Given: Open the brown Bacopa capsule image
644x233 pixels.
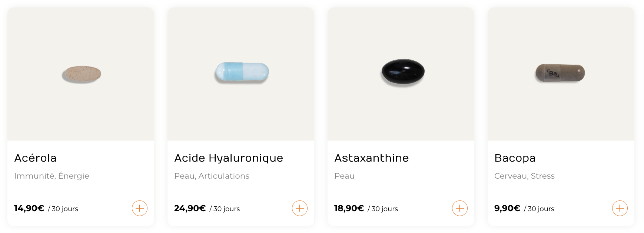Looking at the screenshot, I should 561,74.
